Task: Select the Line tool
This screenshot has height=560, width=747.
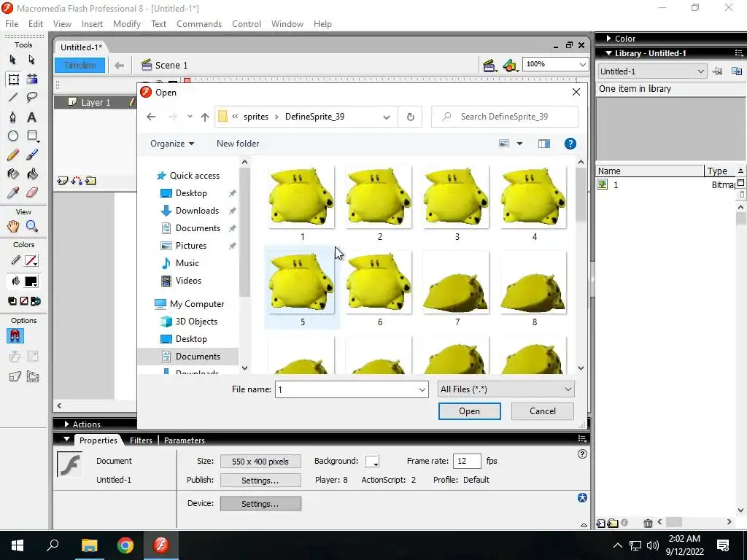Action: coord(13,98)
